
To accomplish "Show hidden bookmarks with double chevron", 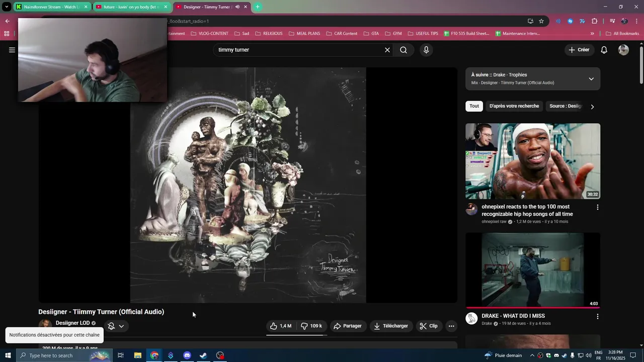I will pyautogui.click(x=592, y=34).
